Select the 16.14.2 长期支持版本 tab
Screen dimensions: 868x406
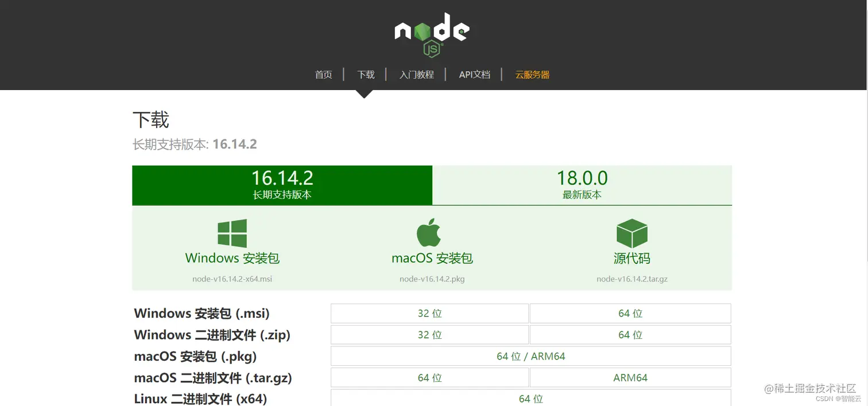point(282,185)
